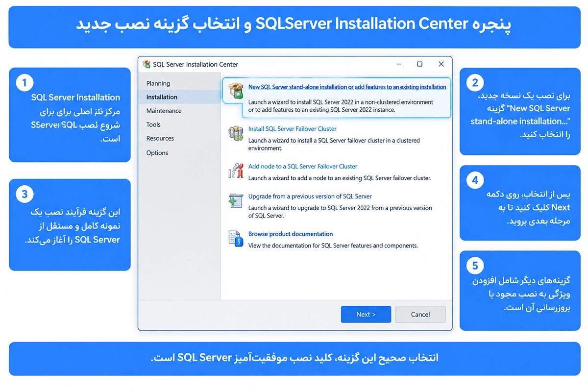Open Browse product documentation link
588x392 pixels.
coord(291,234)
